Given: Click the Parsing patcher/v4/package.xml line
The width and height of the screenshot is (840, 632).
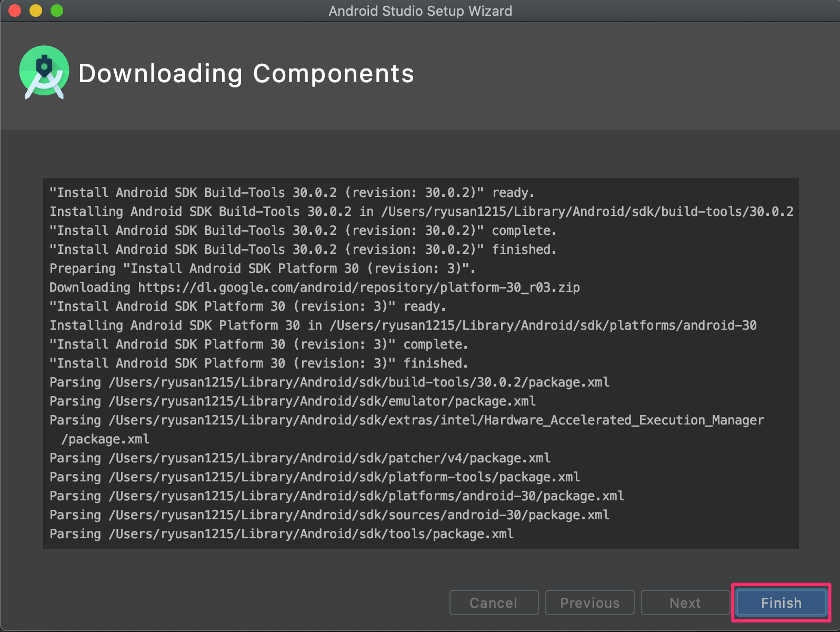Looking at the screenshot, I should coord(300,458).
